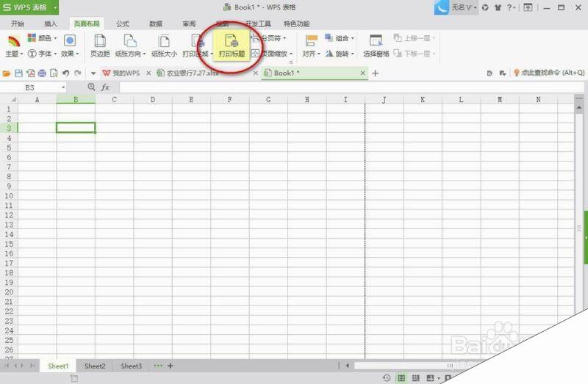The height and width of the screenshot is (384, 588).
Task: Click the green sheet list dots button
Action: (158, 366)
